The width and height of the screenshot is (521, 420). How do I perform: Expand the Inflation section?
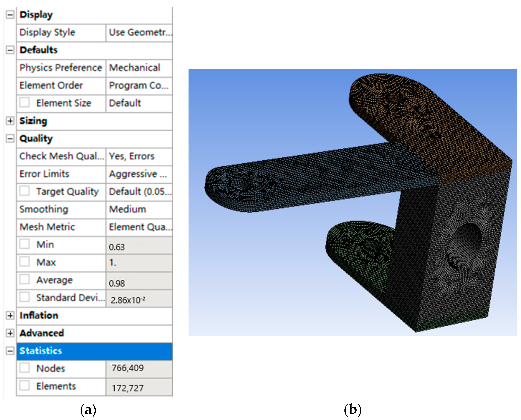10,316
